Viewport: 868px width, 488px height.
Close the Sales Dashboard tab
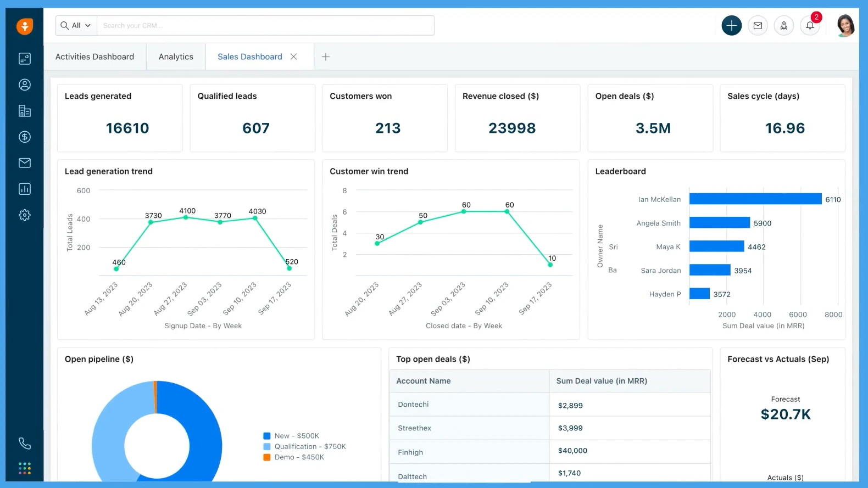point(294,57)
